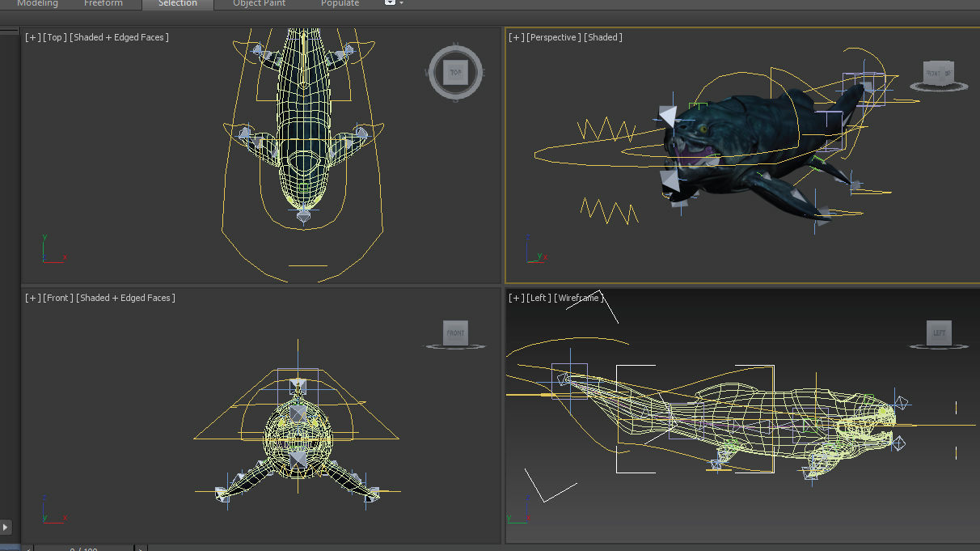The width and height of the screenshot is (980, 551).
Task: Open the [Front] point-of-view viewport menu
Action: (x=57, y=298)
